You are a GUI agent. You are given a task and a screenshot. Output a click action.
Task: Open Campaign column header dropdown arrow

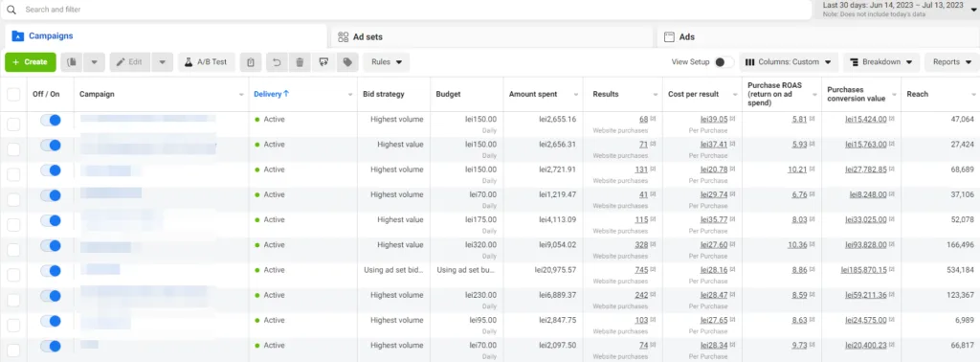pos(241,95)
